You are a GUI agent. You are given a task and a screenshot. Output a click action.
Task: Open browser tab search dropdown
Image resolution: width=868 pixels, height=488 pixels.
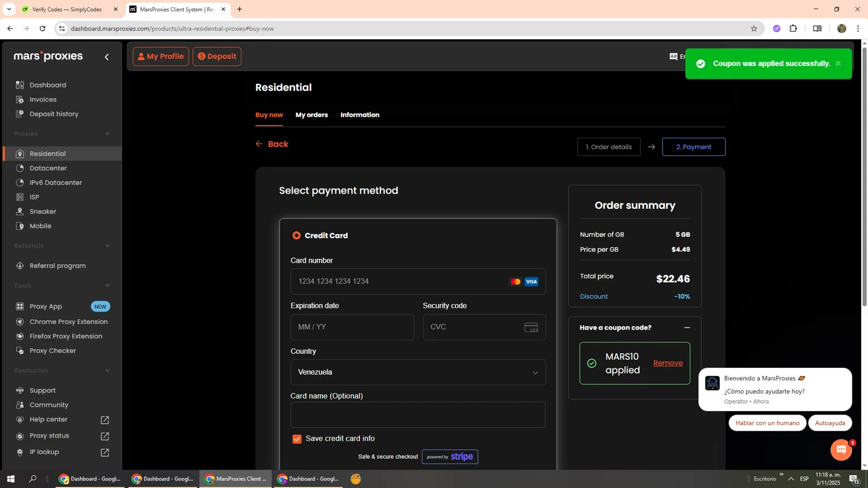[x=9, y=9]
